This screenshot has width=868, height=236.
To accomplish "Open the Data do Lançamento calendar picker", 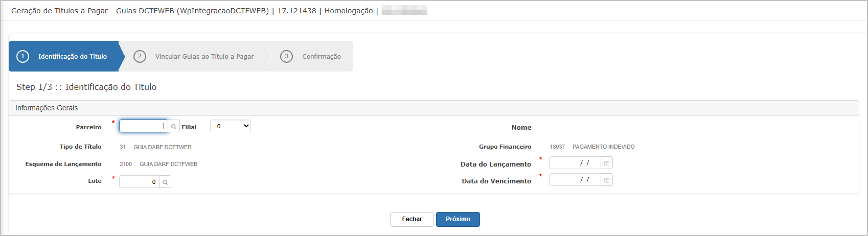I will [607, 163].
